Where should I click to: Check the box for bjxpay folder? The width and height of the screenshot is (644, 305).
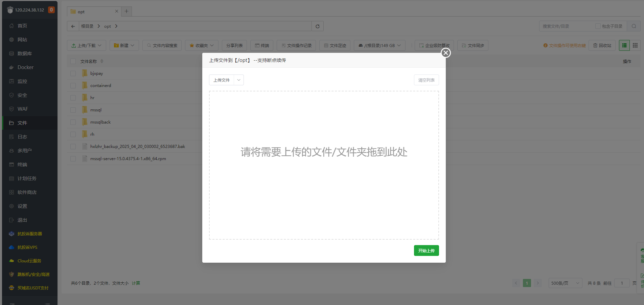tap(73, 73)
